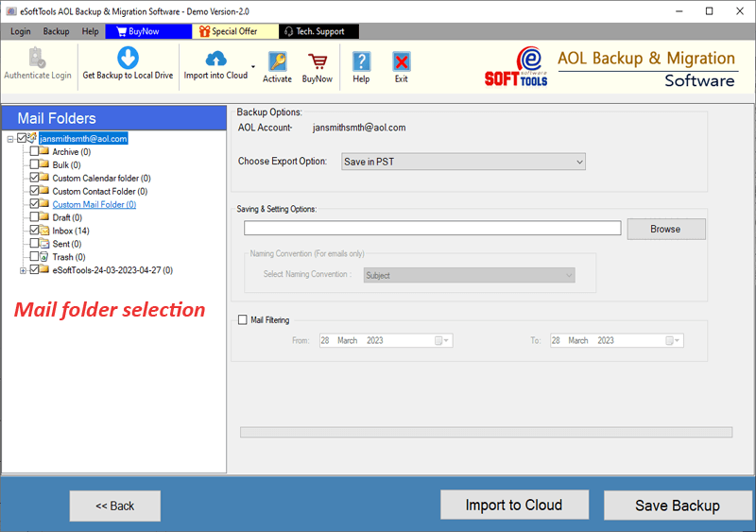Check the Draft folder checkbox
Image resolution: width=756 pixels, height=532 pixels.
tap(34, 216)
